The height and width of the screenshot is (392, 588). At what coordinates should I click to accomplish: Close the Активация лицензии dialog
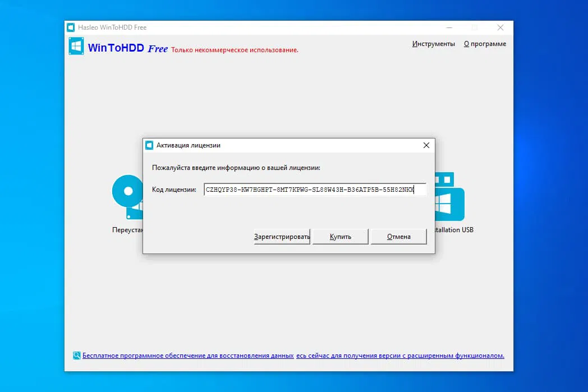click(426, 145)
